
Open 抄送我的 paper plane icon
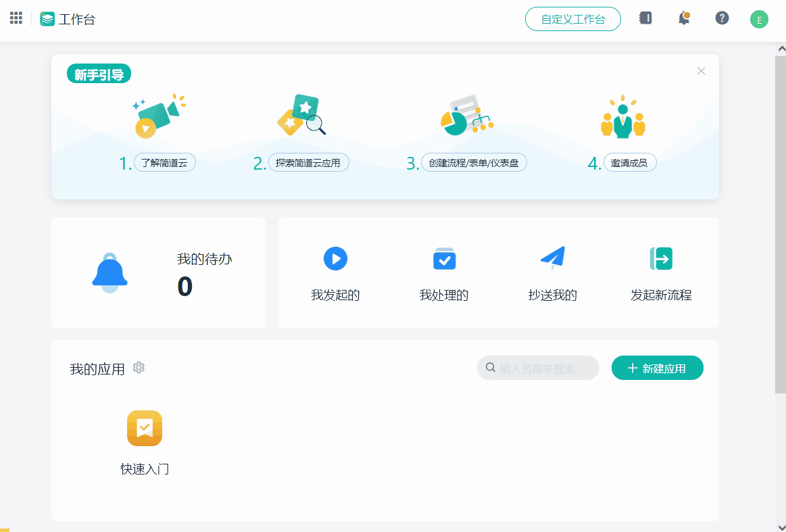tap(553, 258)
